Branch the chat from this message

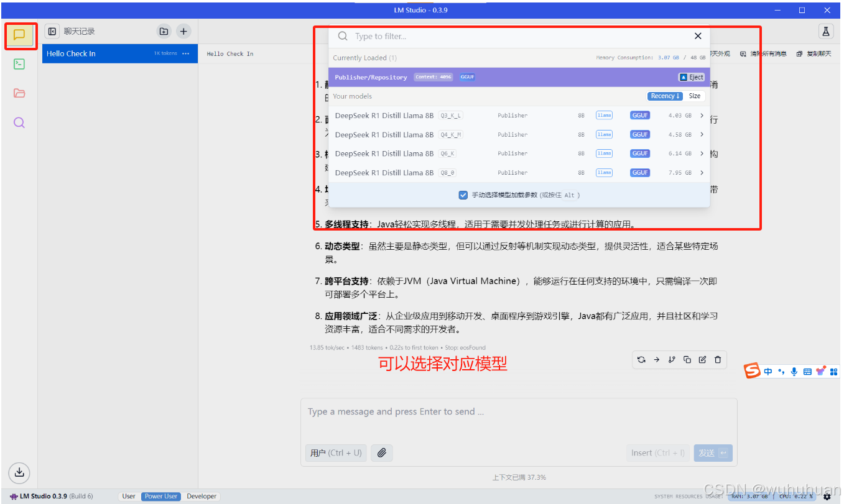point(672,359)
